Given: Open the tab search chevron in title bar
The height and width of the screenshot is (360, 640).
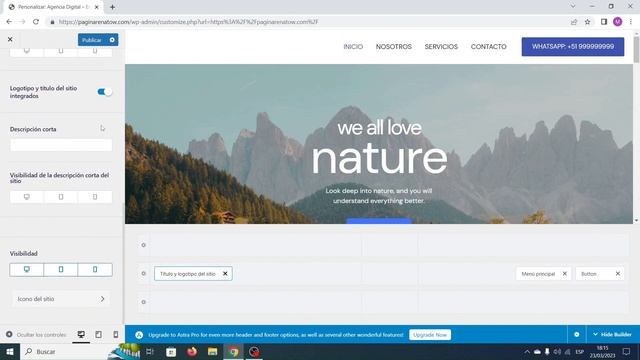Looking at the screenshot, I should 573,6.
